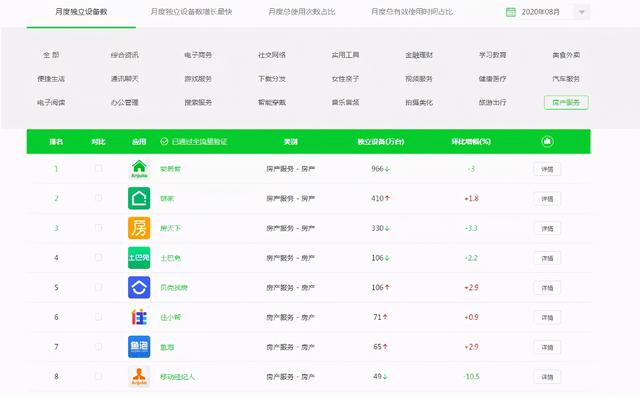Image resolution: width=640 pixels, height=397 pixels.
Task: Click the Lianjia green house logo icon
Action: [139, 198]
